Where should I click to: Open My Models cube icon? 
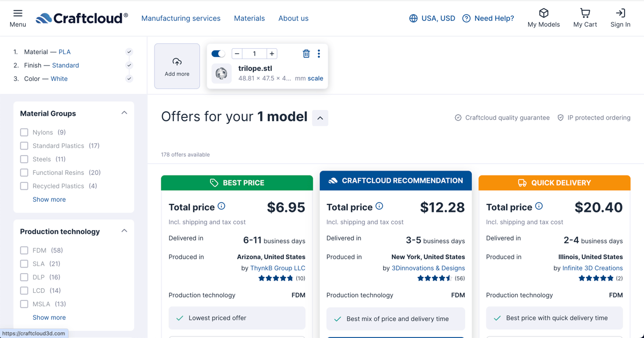(x=544, y=13)
